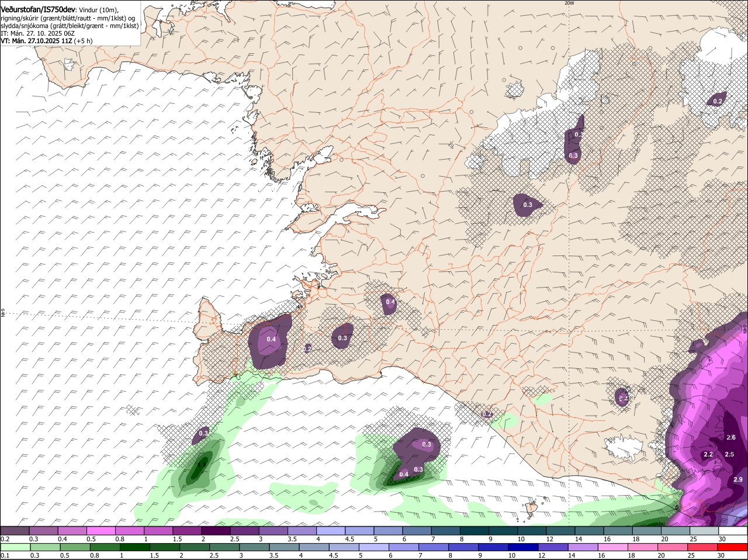Select the 0.5 medium green rain scale swatch

tap(74, 547)
